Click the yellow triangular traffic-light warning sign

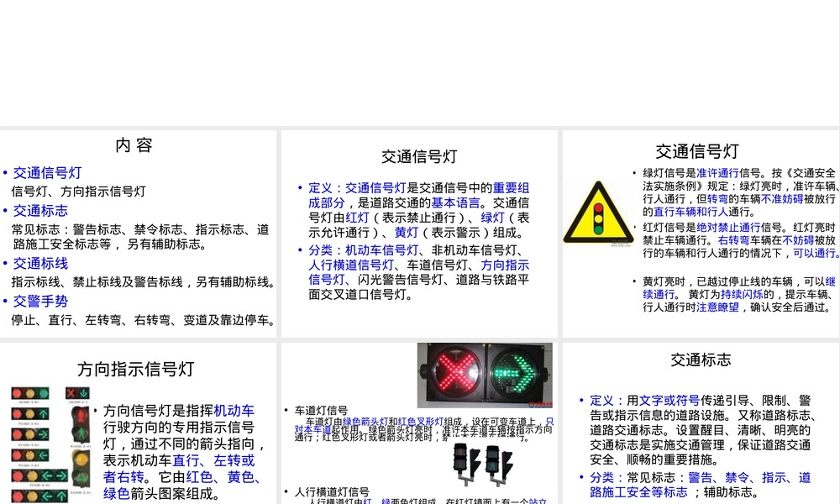click(x=598, y=212)
